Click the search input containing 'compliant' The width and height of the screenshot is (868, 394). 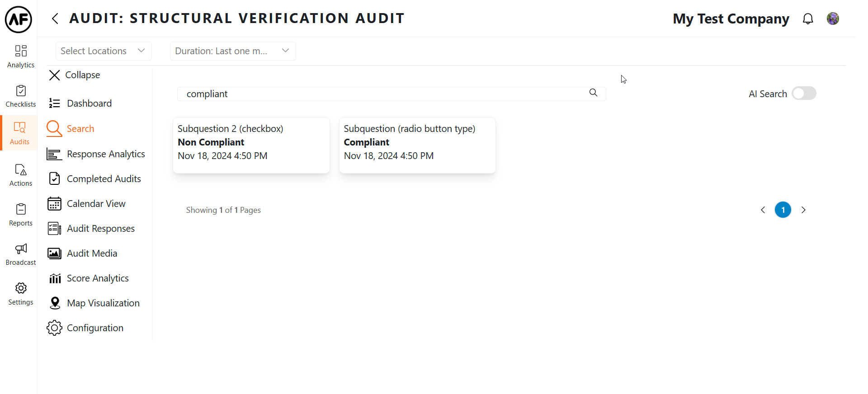(384, 94)
